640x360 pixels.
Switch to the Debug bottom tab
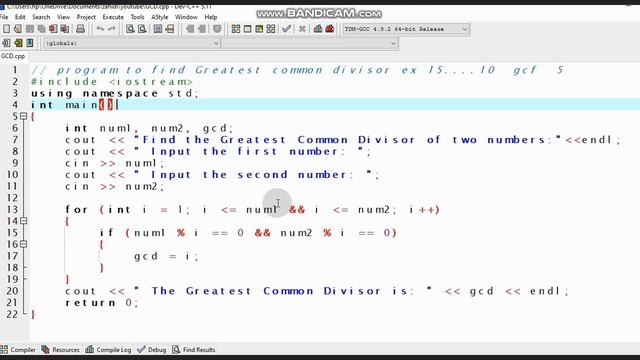click(152, 349)
